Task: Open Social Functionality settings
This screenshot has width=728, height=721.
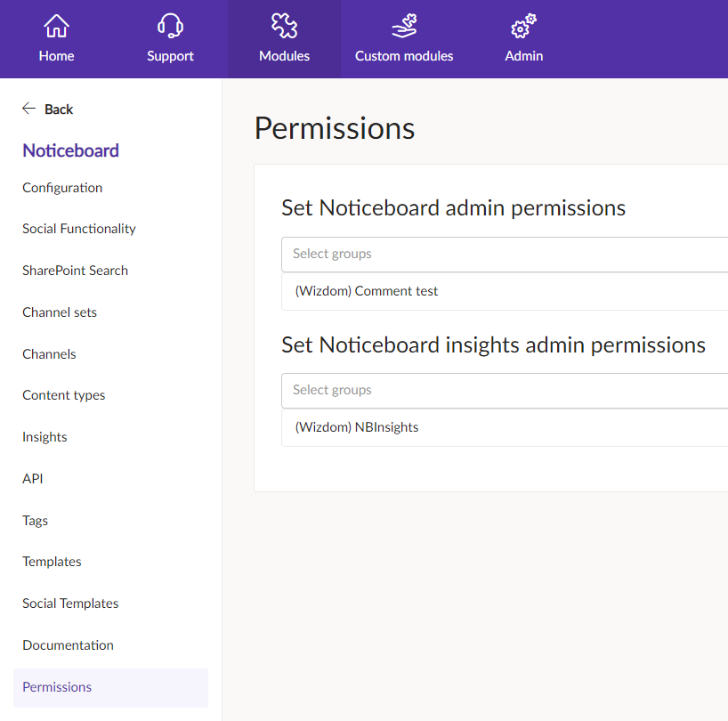Action: 78,229
